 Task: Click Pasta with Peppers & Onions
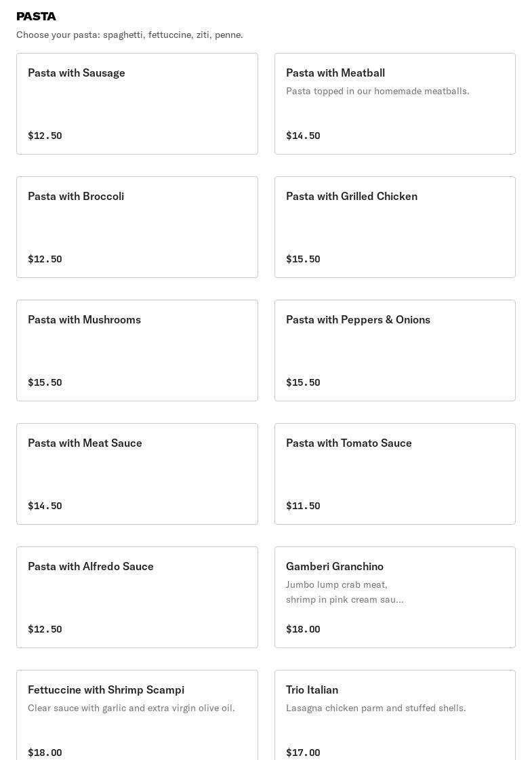click(394, 351)
